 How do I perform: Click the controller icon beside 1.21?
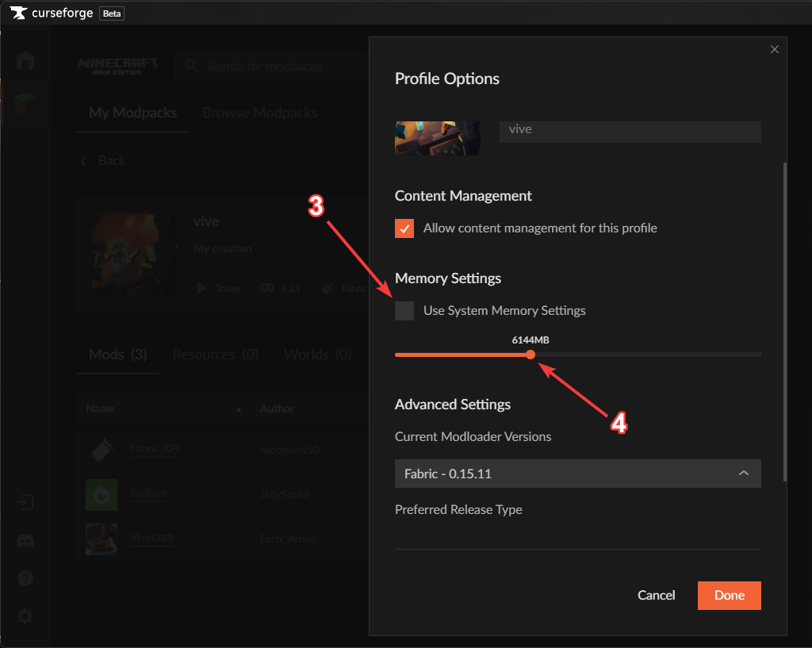pyautogui.click(x=267, y=288)
